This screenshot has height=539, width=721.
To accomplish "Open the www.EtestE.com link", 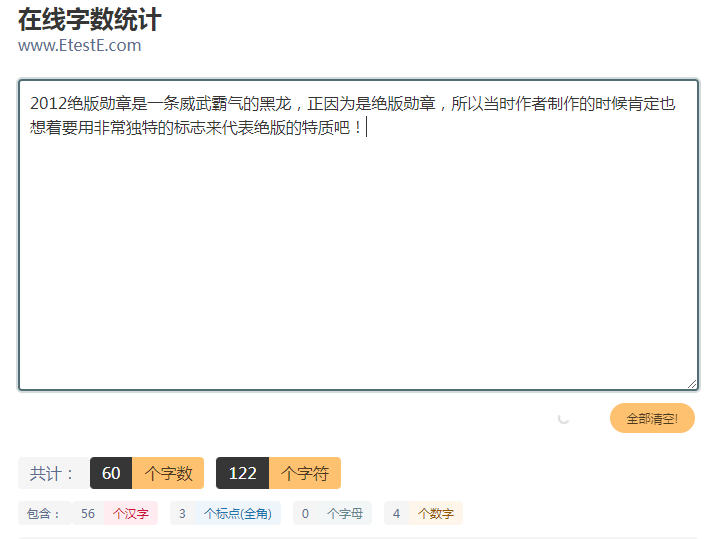I will 79,45.
